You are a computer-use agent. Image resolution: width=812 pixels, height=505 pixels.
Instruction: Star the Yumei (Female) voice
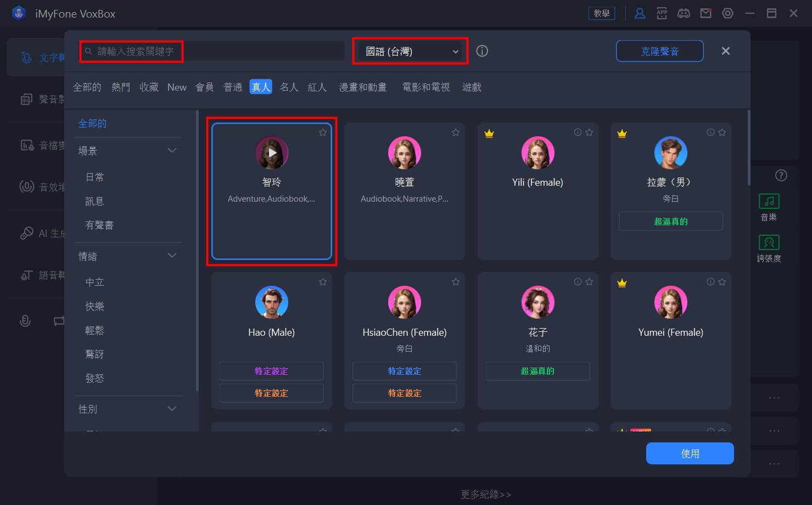[722, 282]
